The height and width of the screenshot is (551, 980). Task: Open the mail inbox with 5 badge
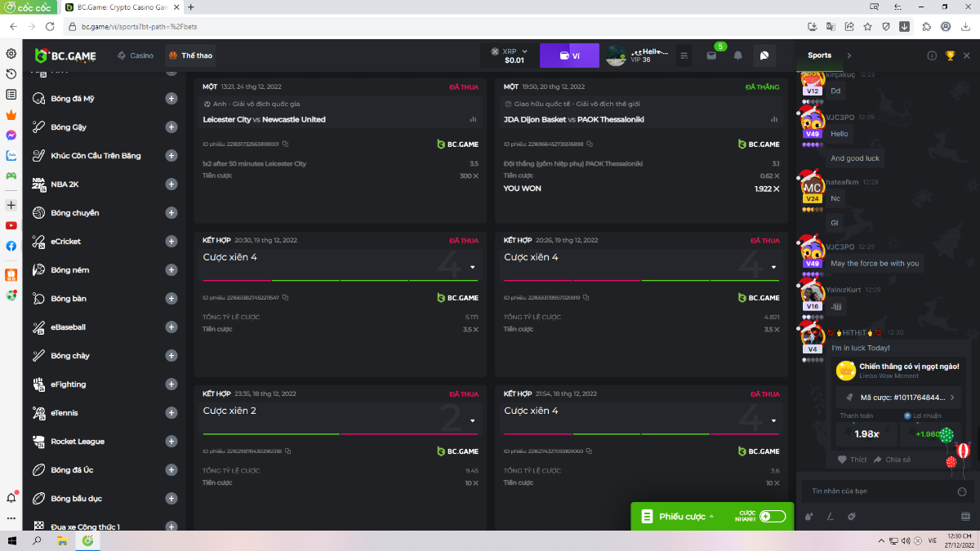pyautogui.click(x=711, y=56)
